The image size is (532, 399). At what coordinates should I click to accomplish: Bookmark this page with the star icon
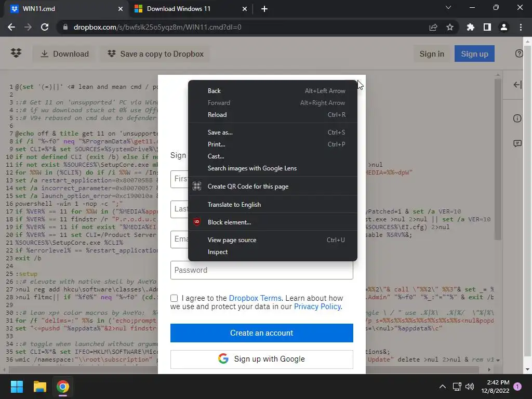click(450, 27)
